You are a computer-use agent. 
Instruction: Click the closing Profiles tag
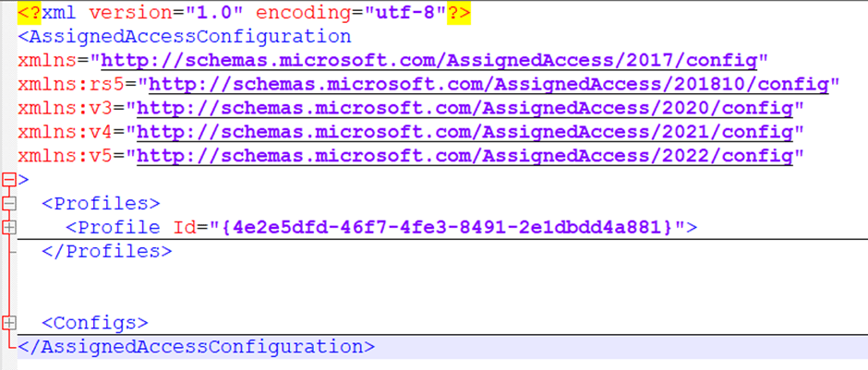click(x=106, y=251)
